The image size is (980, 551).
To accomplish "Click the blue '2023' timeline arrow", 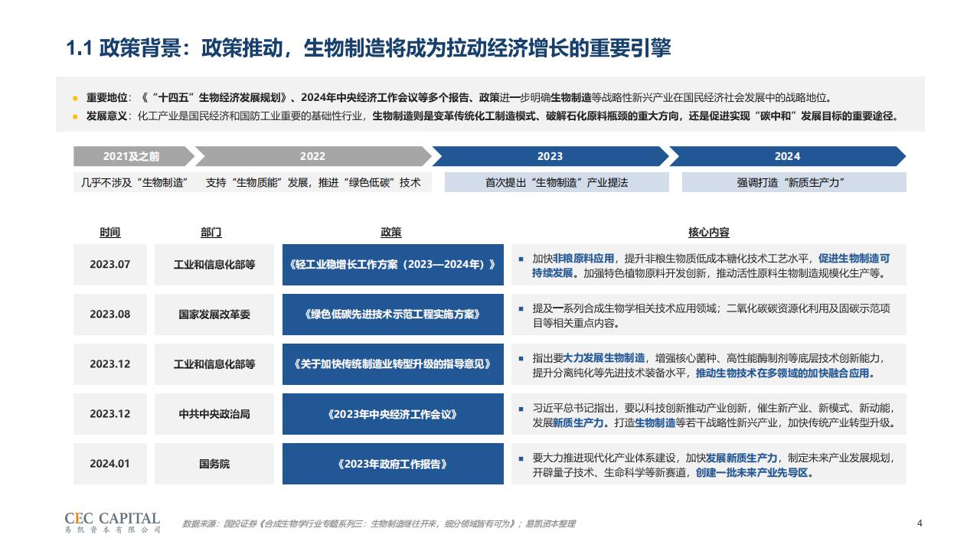I will tap(552, 156).
